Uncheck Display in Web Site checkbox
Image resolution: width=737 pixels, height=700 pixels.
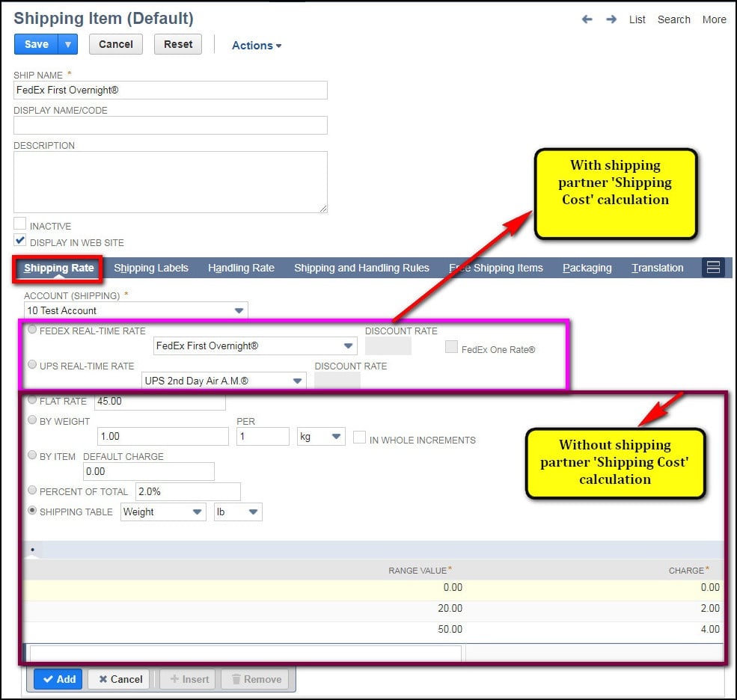point(20,241)
